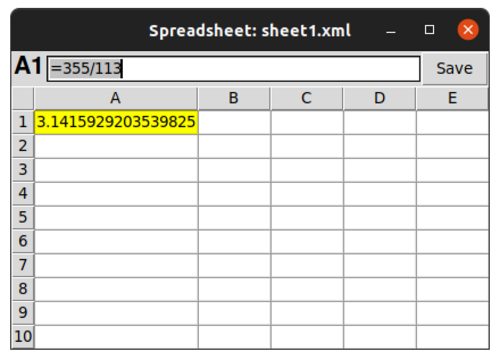This screenshot has width=500, height=360.
Task: Click cell A4 in the grid
Action: (x=116, y=194)
